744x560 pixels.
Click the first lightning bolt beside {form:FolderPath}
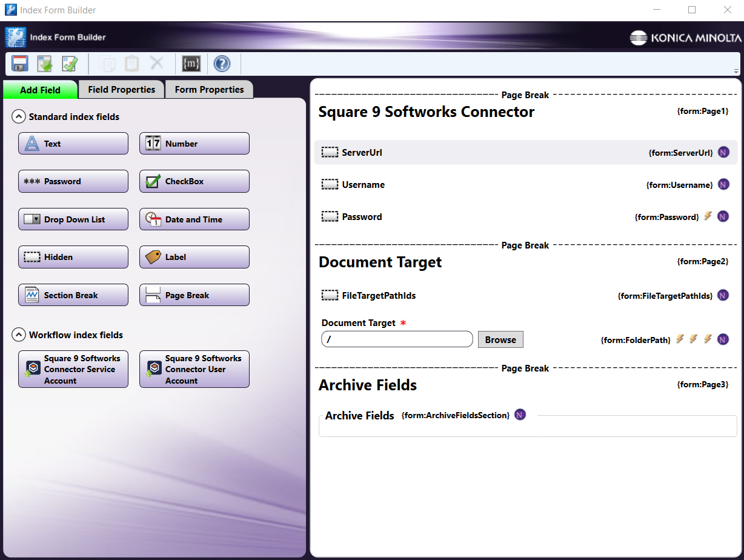click(x=680, y=339)
